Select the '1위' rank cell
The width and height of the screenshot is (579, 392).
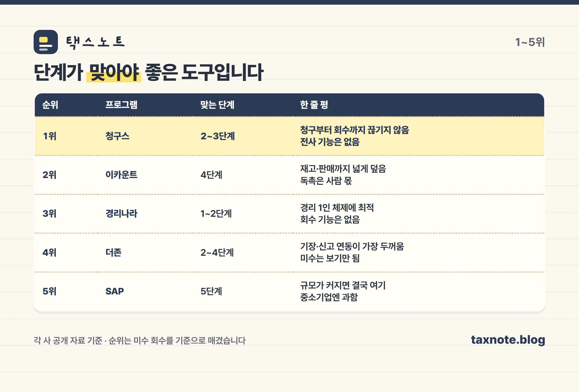coord(49,136)
